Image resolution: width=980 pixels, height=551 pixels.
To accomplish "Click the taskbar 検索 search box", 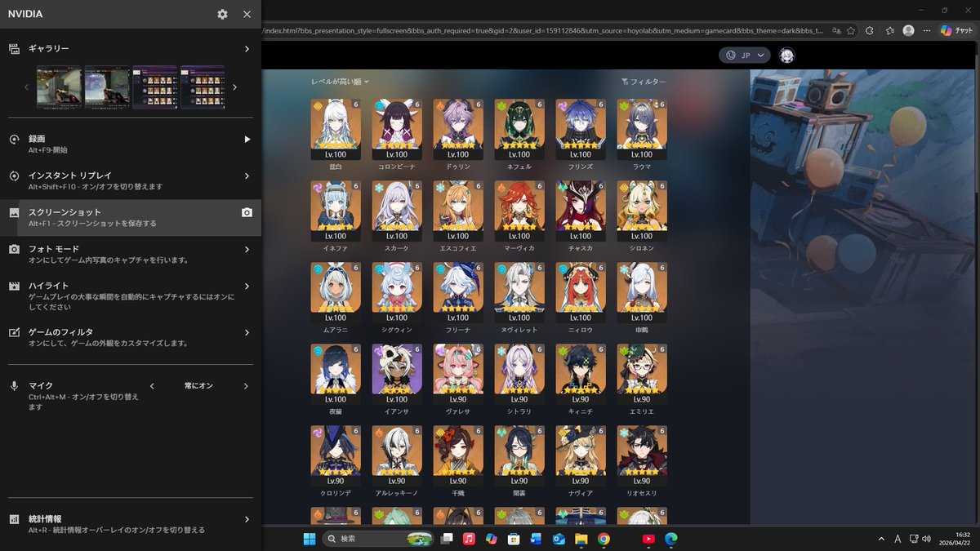I will pos(377,539).
